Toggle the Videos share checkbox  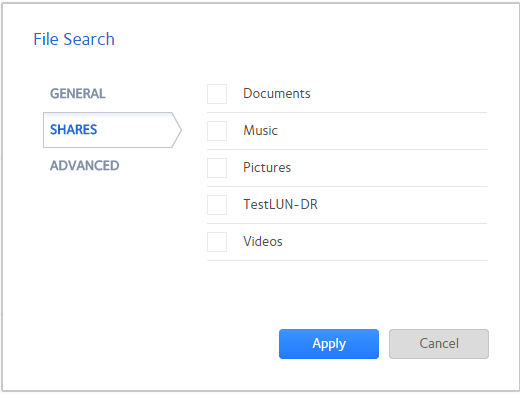click(217, 242)
